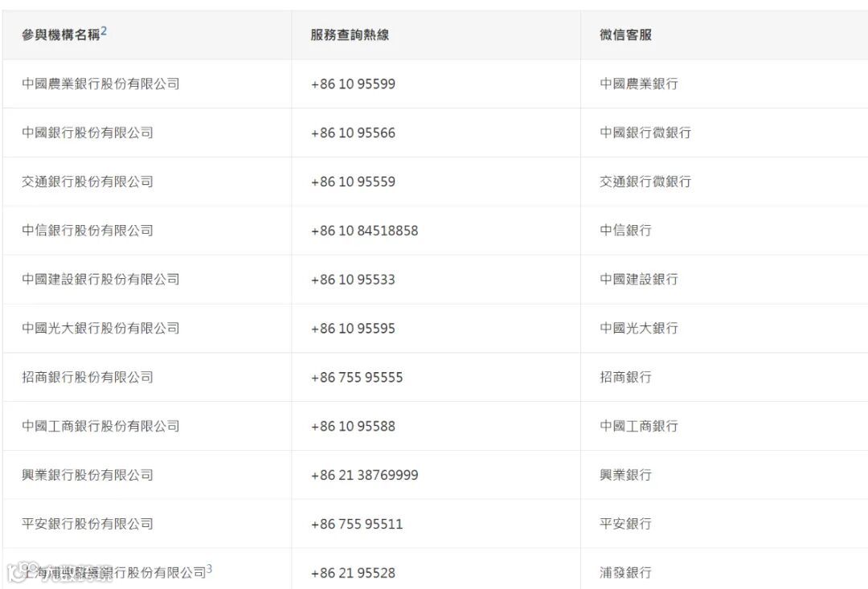Select WeChat name 招商銀行

pyautogui.click(x=625, y=377)
